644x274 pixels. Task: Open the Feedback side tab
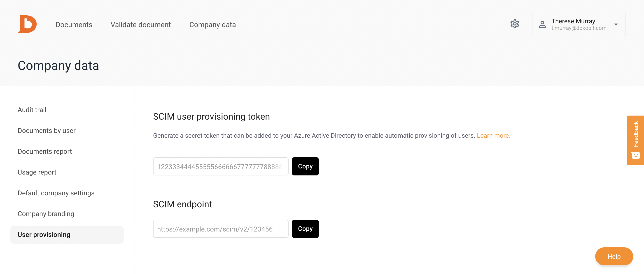point(635,140)
